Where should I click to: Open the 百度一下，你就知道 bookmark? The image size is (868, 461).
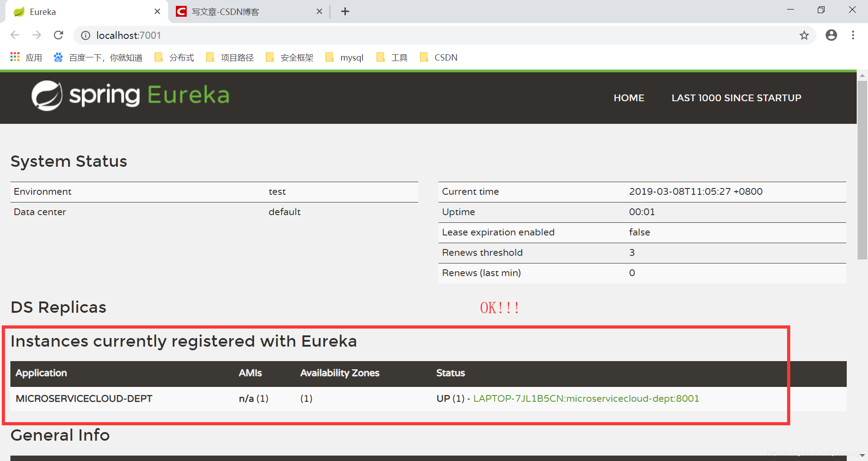point(98,57)
